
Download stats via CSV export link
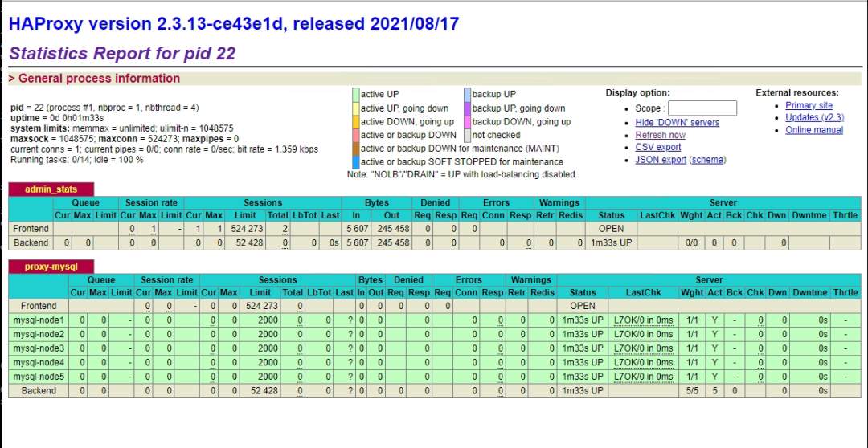658,147
